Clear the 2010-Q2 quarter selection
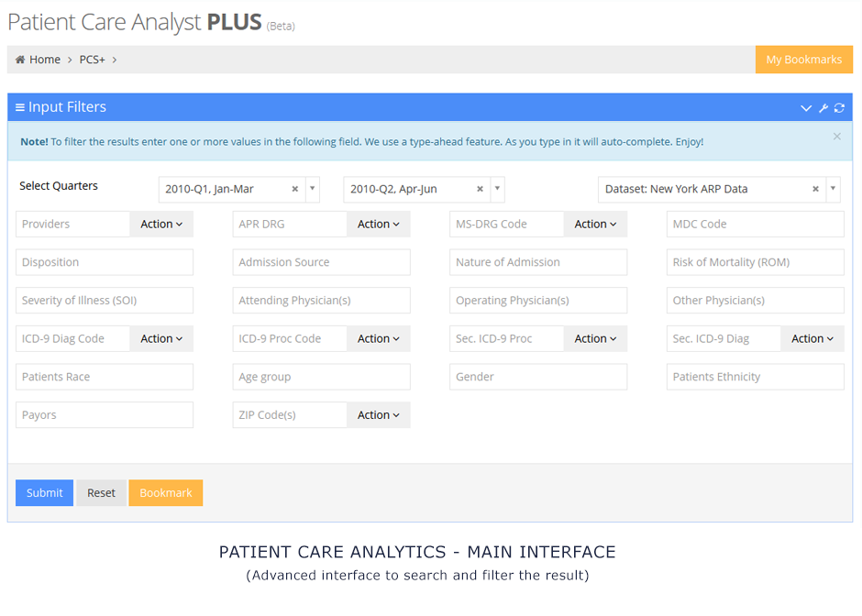This screenshot has height=616, width=862. pyautogui.click(x=480, y=190)
